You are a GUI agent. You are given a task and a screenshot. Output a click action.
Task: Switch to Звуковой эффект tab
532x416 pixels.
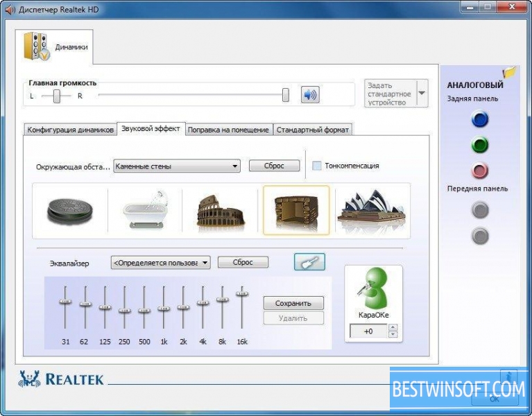click(151, 129)
